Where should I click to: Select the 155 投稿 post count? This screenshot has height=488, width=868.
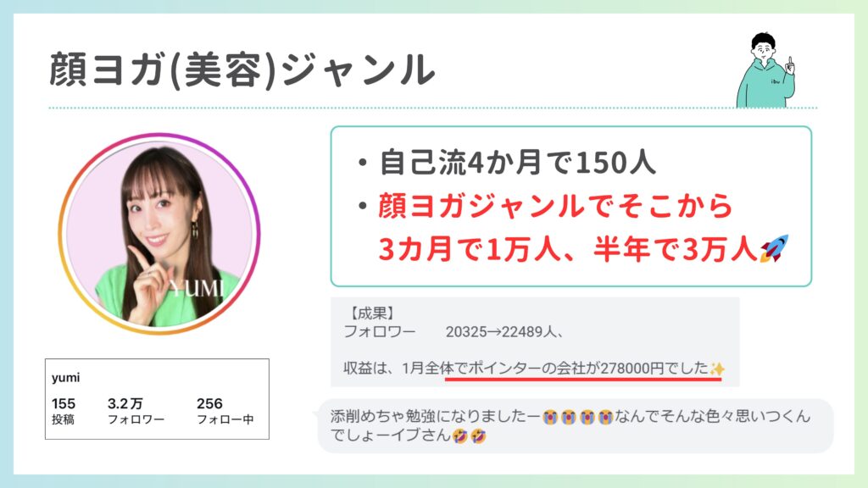[x=63, y=411]
